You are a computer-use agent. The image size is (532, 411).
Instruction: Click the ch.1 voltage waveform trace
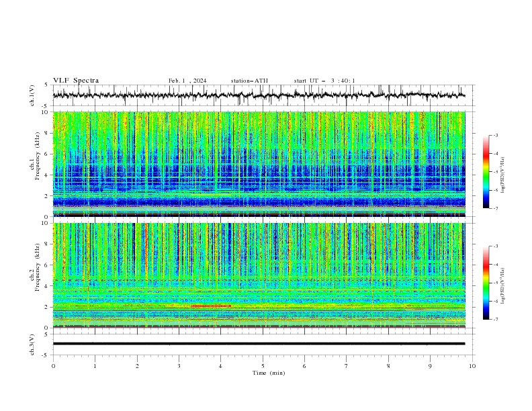[259, 95]
